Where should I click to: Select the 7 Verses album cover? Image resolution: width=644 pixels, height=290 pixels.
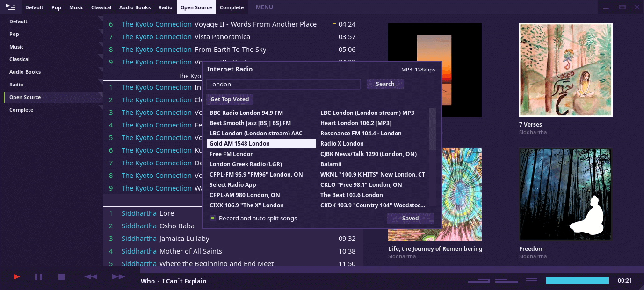point(566,70)
